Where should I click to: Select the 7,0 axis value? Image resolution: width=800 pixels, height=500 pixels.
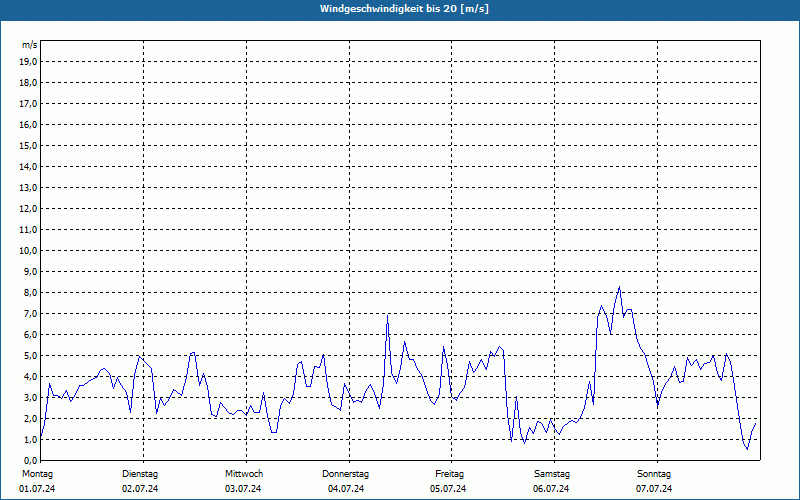30,313
